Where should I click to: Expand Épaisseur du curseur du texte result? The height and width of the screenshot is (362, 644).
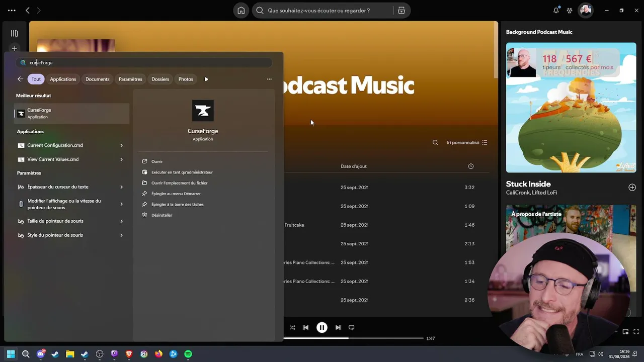pyautogui.click(x=121, y=187)
